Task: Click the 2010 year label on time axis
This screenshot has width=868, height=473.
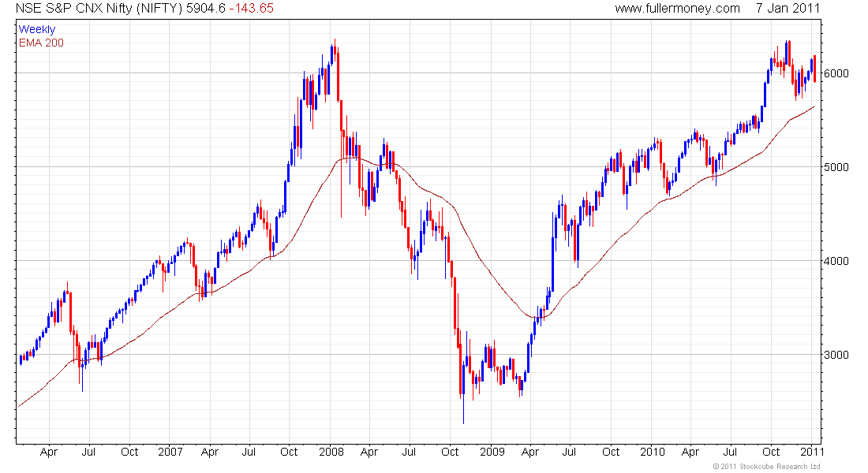Action: (x=652, y=452)
